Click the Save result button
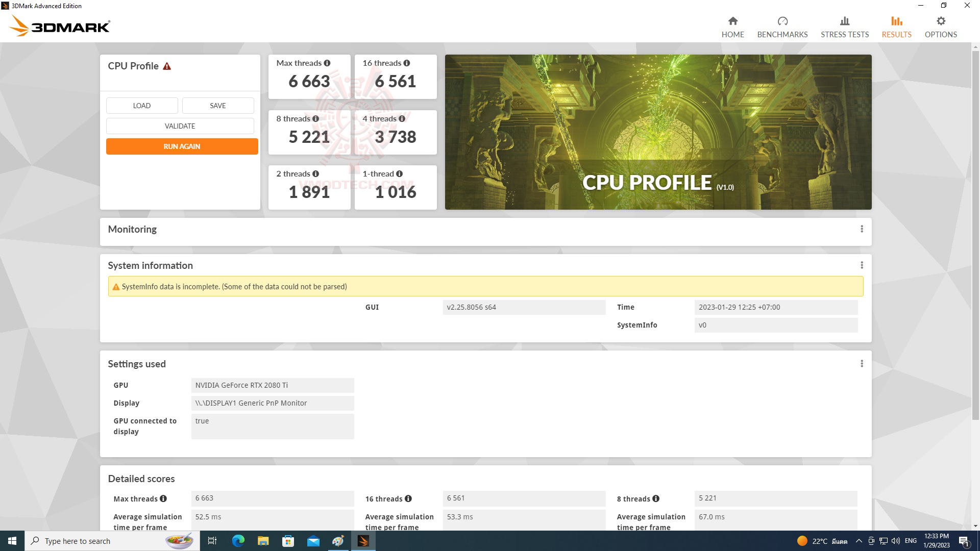980x551 pixels. click(x=217, y=106)
